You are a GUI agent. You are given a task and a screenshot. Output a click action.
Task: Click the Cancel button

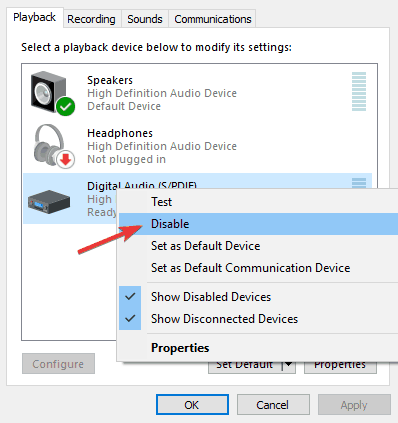tap(273, 405)
